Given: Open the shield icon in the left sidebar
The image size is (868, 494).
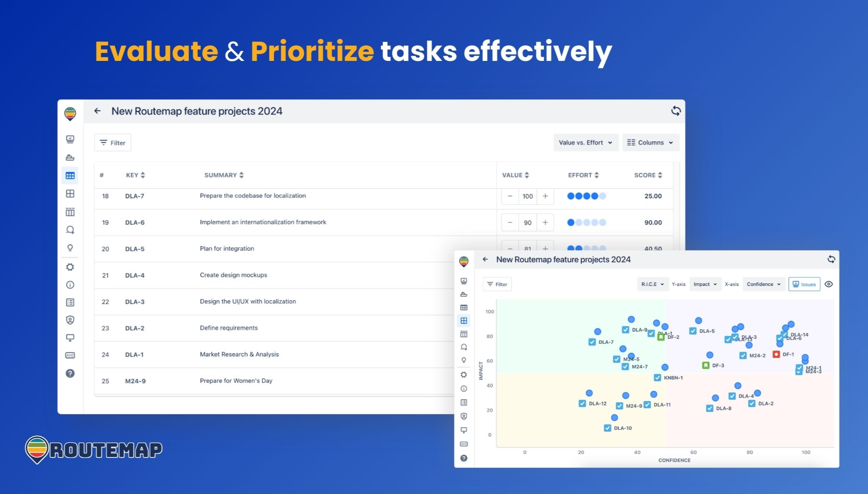Looking at the screenshot, I should tap(70, 320).
